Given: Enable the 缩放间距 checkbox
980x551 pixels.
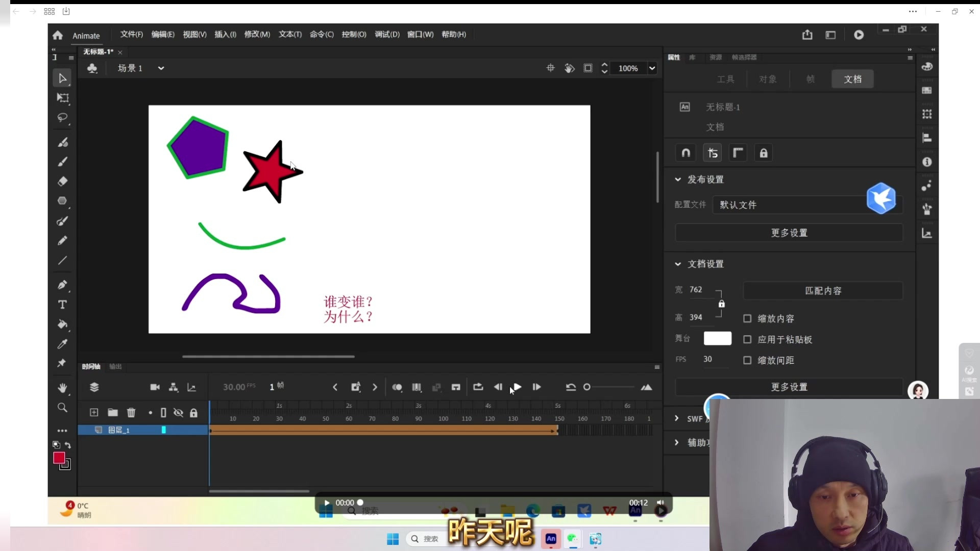Looking at the screenshot, I should point(747,360).
